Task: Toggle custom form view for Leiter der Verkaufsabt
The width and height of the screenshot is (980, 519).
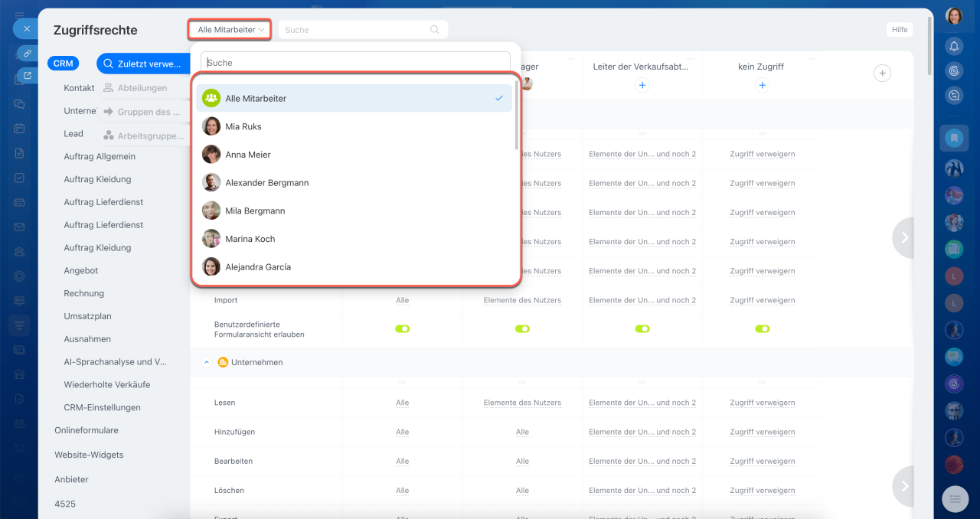Action: click(642, 328)
